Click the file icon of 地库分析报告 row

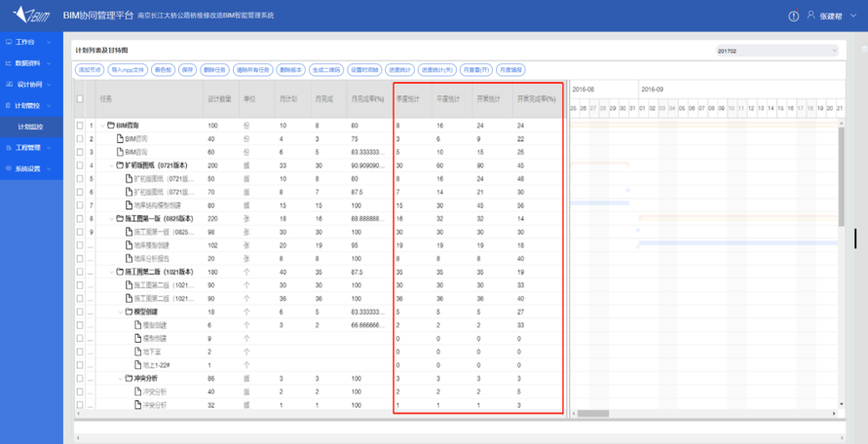click(129, 259)
